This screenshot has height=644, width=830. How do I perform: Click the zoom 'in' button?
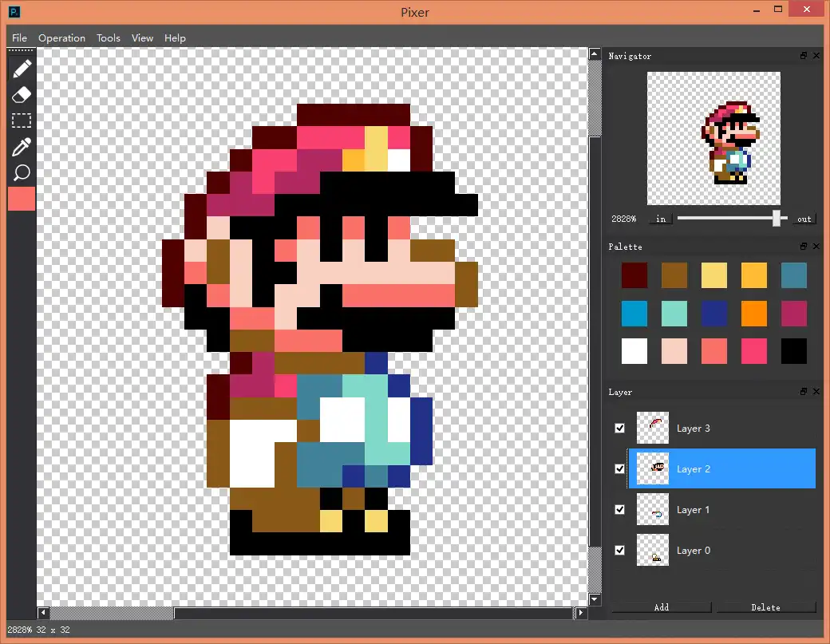tap(661, 219)
